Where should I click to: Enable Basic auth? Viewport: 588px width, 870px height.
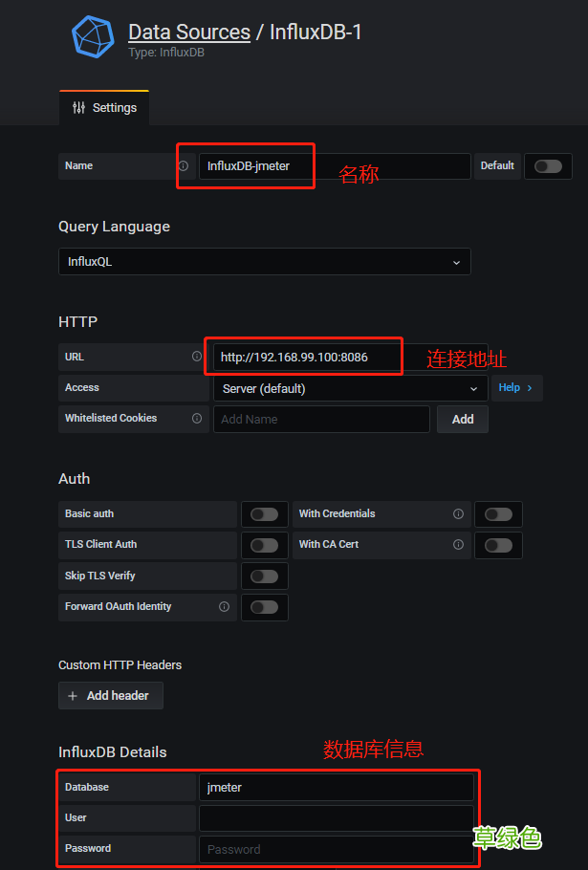click(x=264, y=513)
